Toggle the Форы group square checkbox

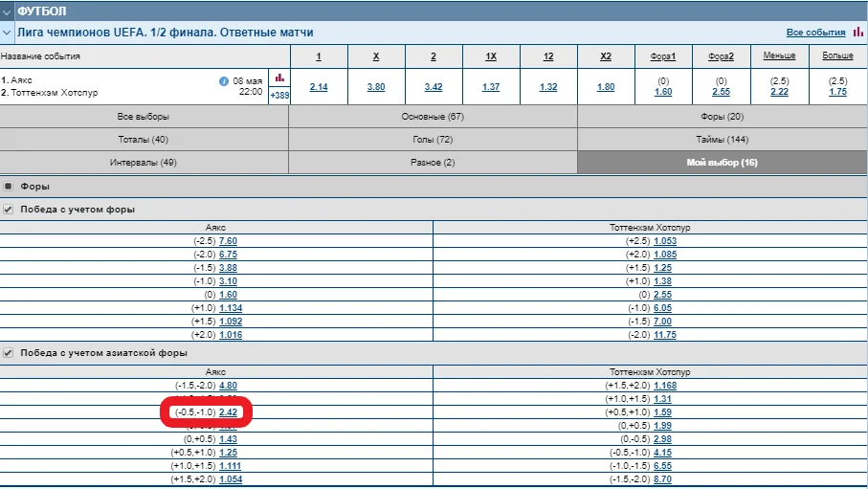pyautogui.click(x=9, y=186)
